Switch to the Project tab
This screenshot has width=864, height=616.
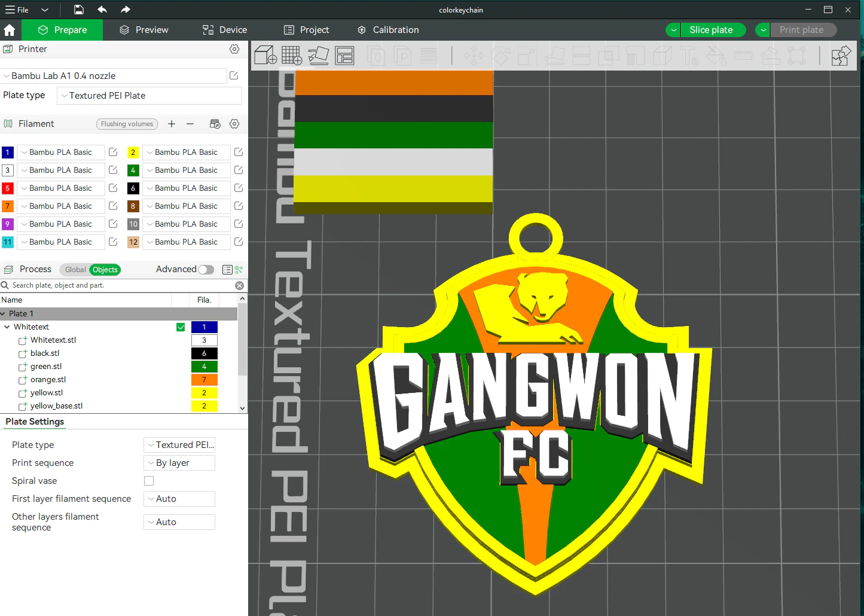click(x=307, y=30)
